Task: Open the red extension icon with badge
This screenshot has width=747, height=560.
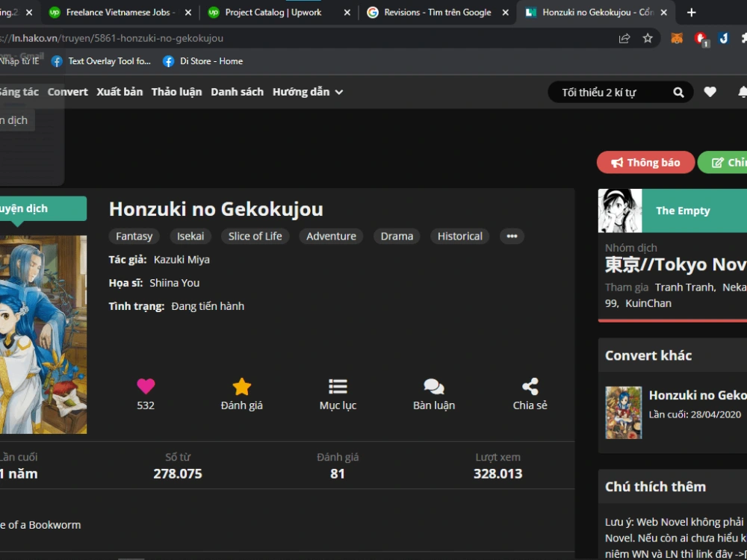Action: (x=701, y=39)
